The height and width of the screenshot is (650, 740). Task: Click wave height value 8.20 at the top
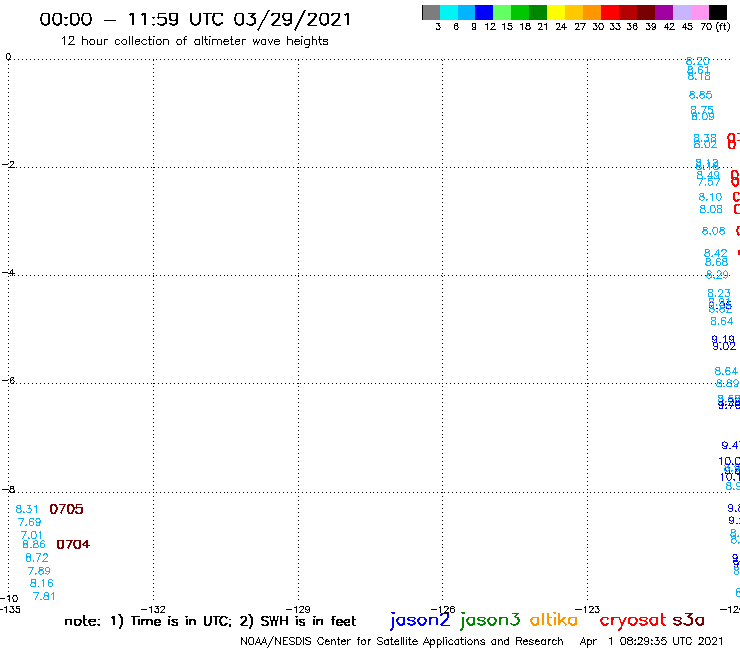(x=698, y=61)
